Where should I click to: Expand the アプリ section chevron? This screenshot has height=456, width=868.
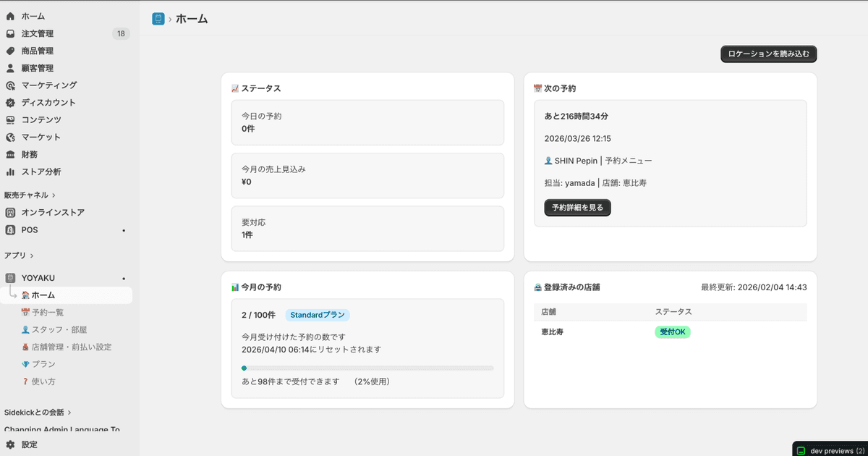point(32,256)
